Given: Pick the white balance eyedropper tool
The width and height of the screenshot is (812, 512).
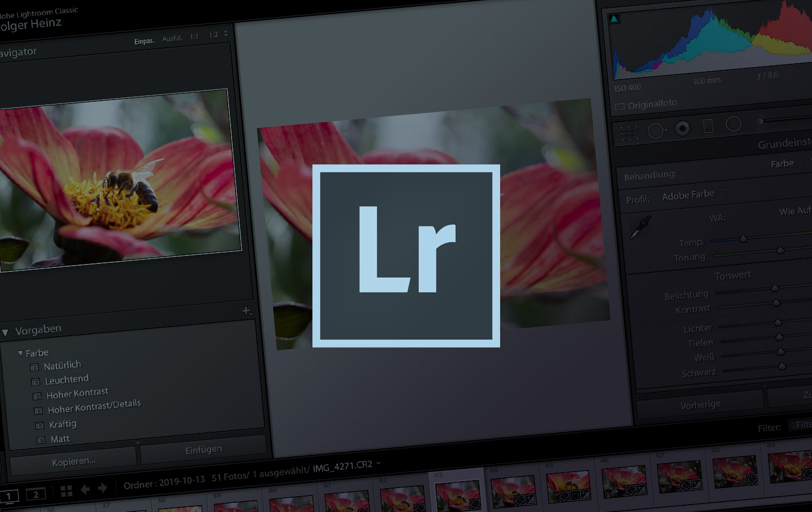Looking at the screenshot, I should point(641,227).
